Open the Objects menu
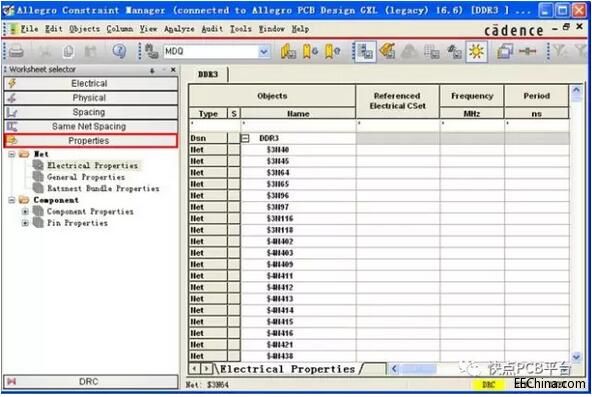Image resolution: width=592 pixels, height=397 pixels. (85, 29)
